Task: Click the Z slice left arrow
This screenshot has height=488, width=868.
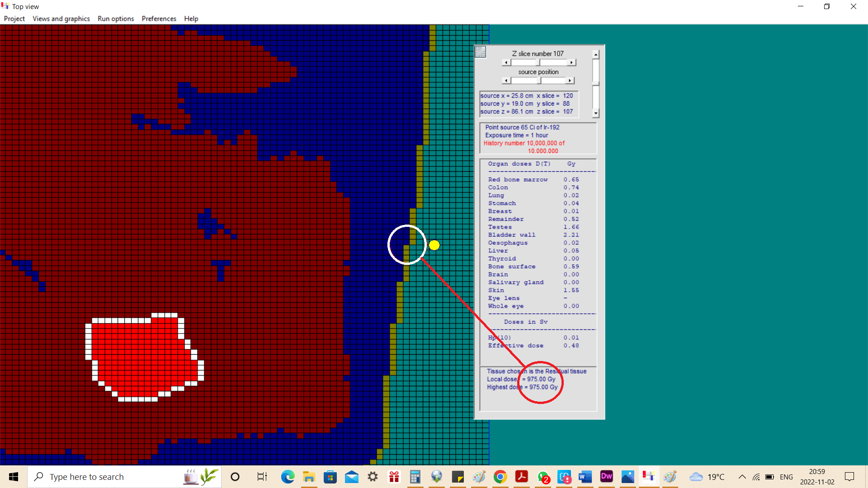Action: (506, 62)
